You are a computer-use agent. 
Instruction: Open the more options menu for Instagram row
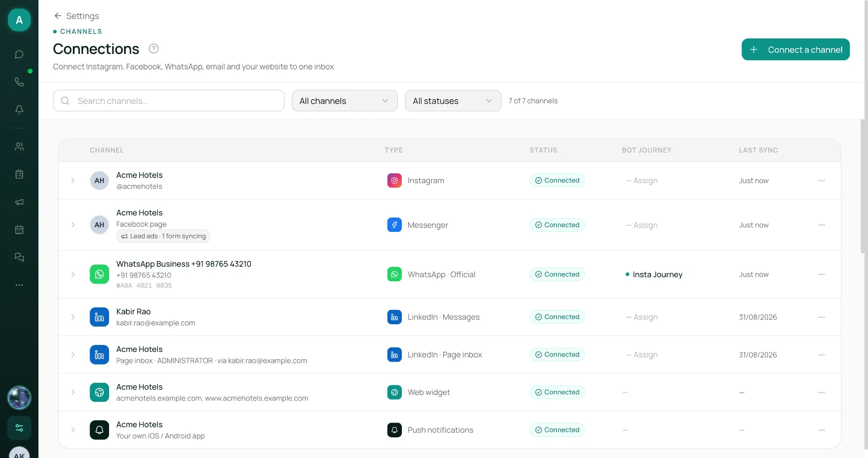coord(821,180)
